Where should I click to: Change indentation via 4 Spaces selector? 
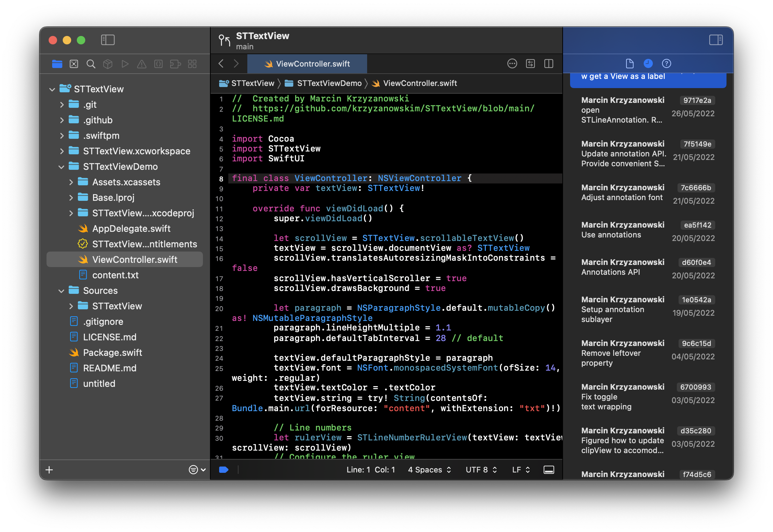point(429,470)
